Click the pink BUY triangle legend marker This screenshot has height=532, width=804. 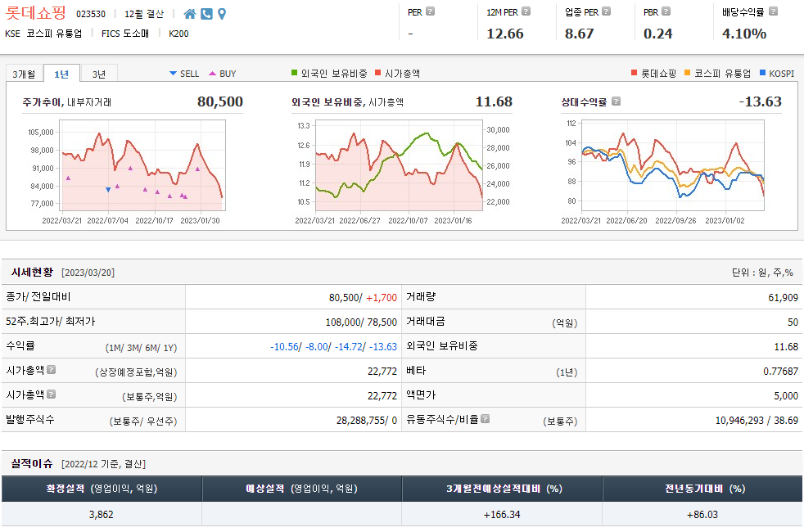point(212,74)
